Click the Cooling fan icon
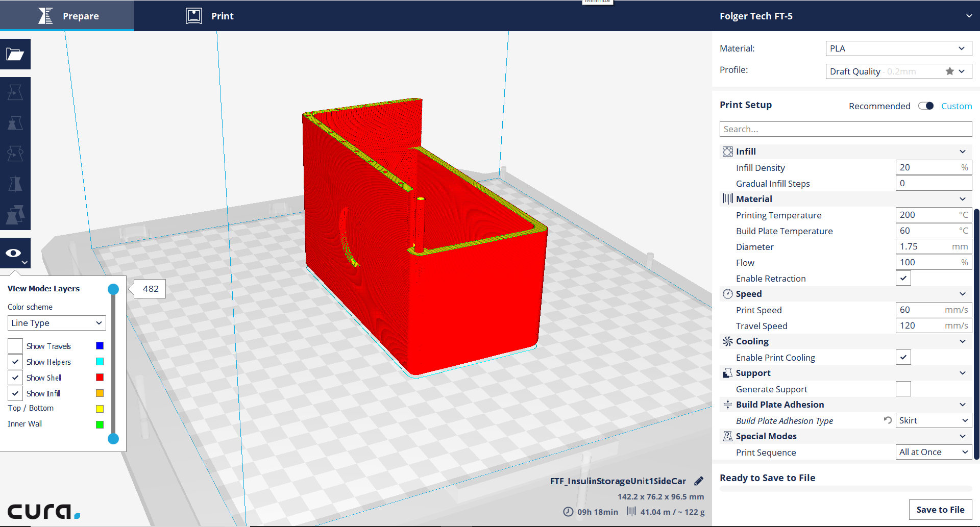This screenshot has height=527, width=980. [x=727, y=341]
